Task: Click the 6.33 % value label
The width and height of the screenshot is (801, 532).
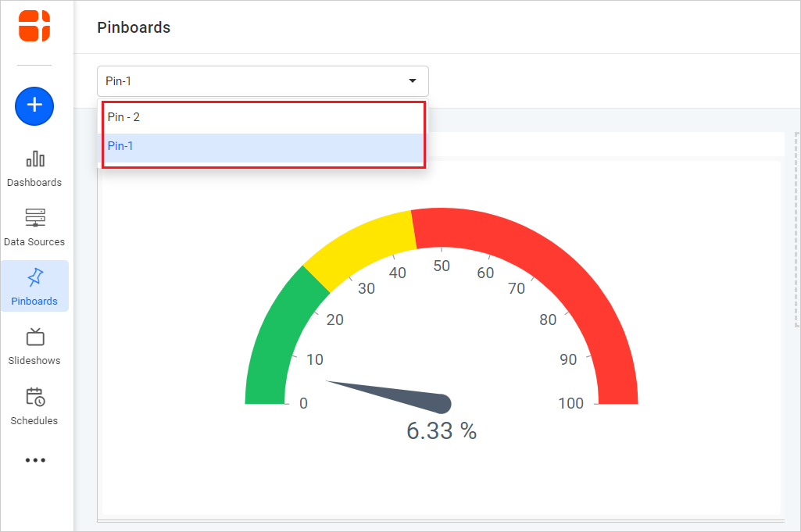Action: [442, 430]
